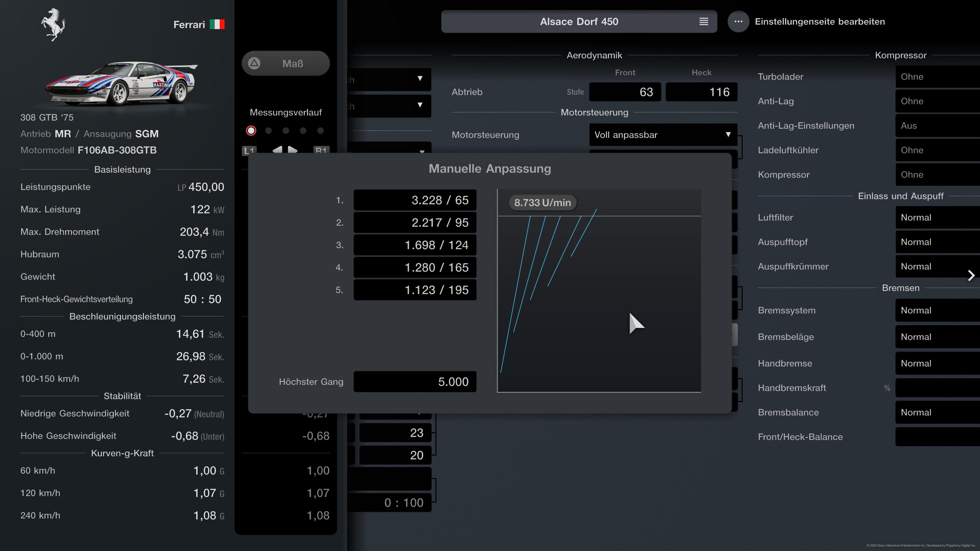Viewport: 980px width, 551px height.
Task: Click Einstellungenseite bearbeiten label
Action: (x=819, y=22)
